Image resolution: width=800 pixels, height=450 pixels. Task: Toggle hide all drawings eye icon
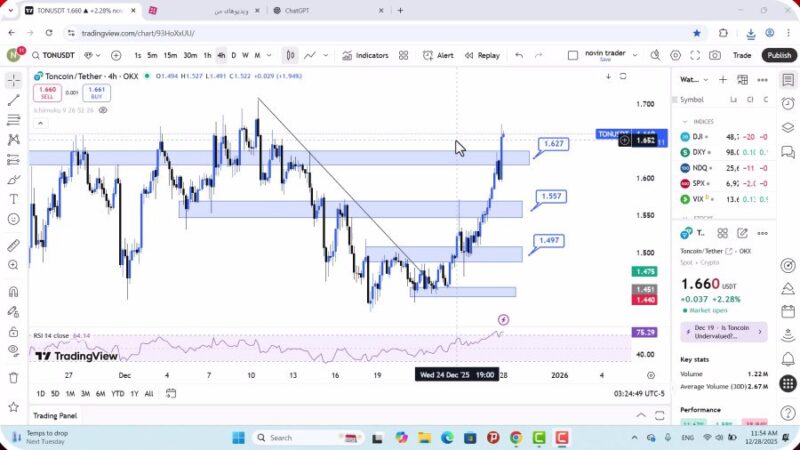pos(13,351)
